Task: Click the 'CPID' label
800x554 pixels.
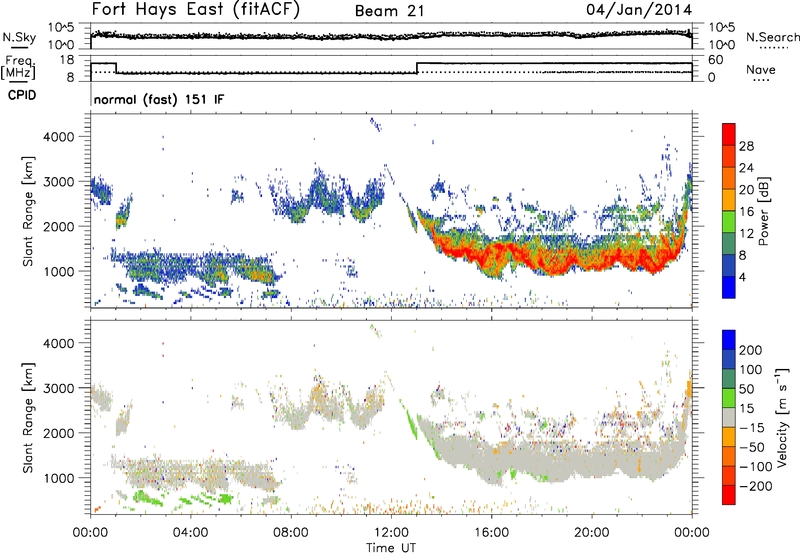Action: click(x=22, y=95)
